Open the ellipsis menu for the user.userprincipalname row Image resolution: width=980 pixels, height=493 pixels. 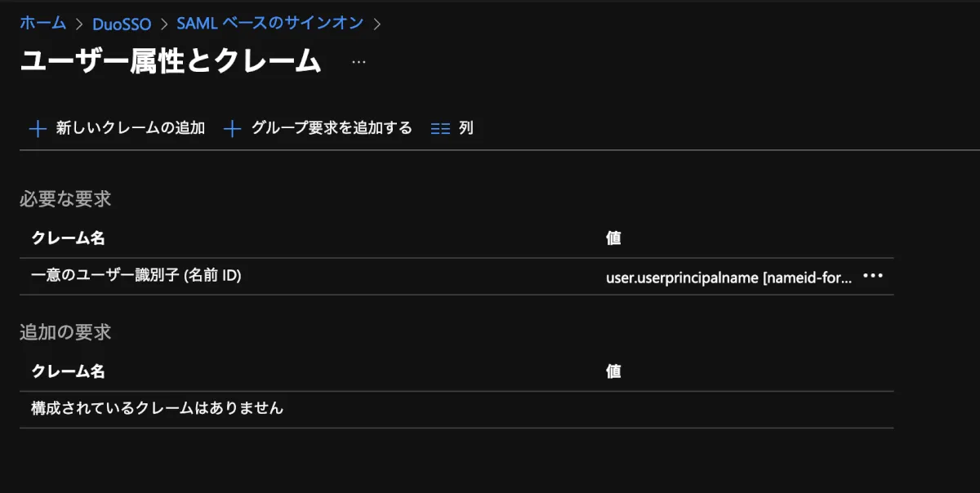[x=873, y=276]
